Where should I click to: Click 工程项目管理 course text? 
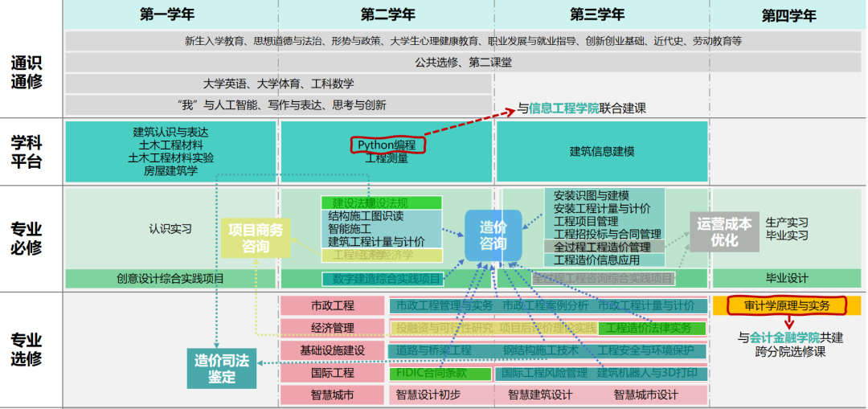(586, 222)
